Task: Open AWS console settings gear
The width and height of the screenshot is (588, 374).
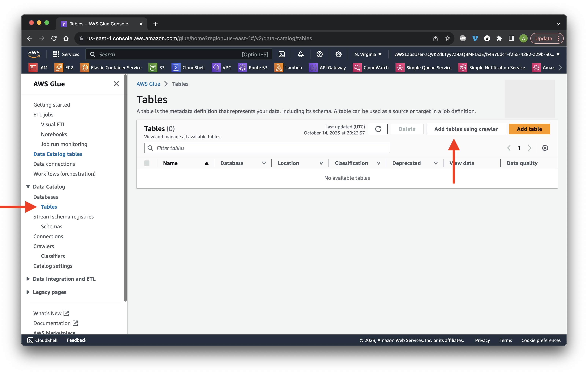Action: (338, 54)
